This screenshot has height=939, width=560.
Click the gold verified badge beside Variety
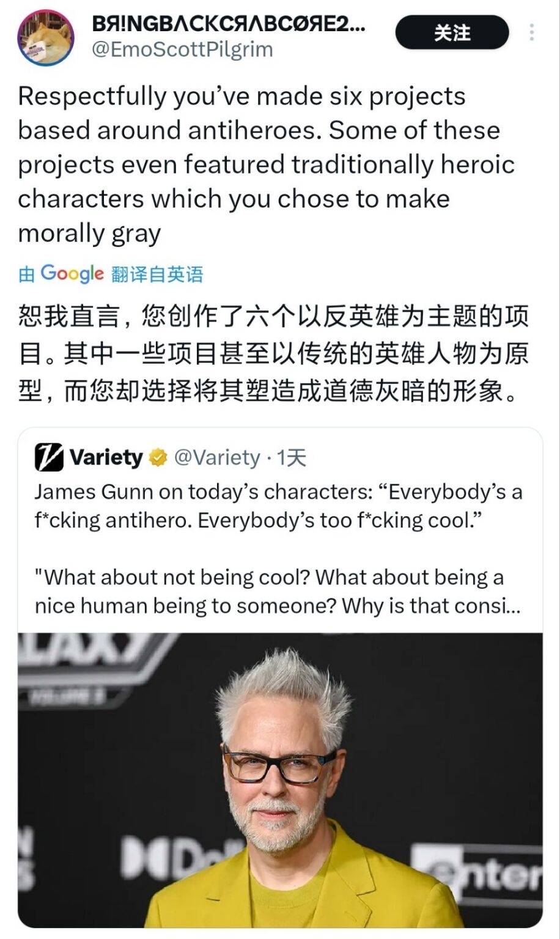tap(157, 457)
